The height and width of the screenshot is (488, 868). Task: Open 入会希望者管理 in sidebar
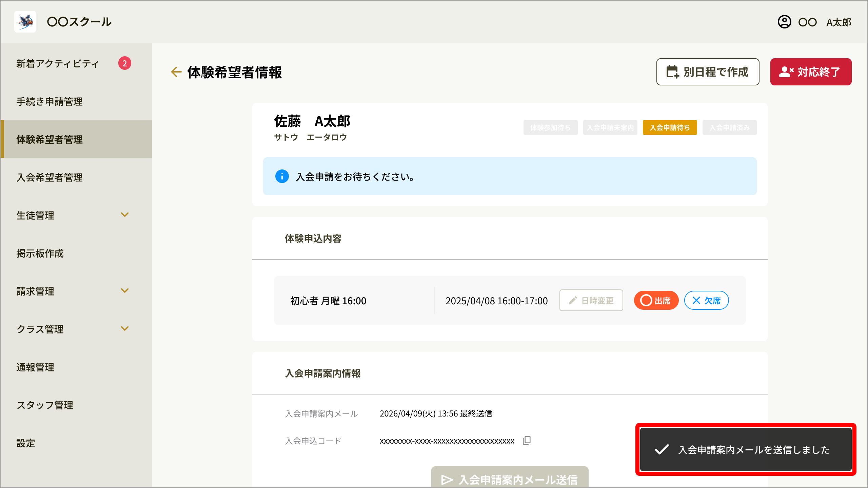[76, 177]
